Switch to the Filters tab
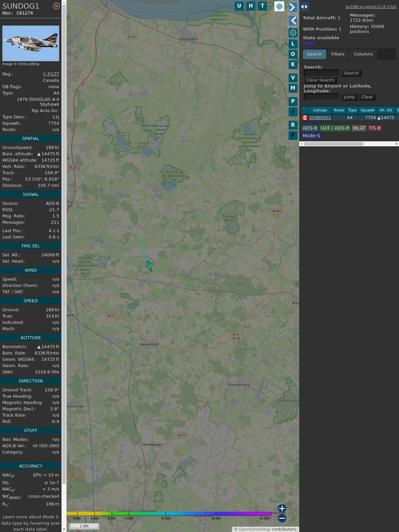399x532 pixels. (338, 54)
